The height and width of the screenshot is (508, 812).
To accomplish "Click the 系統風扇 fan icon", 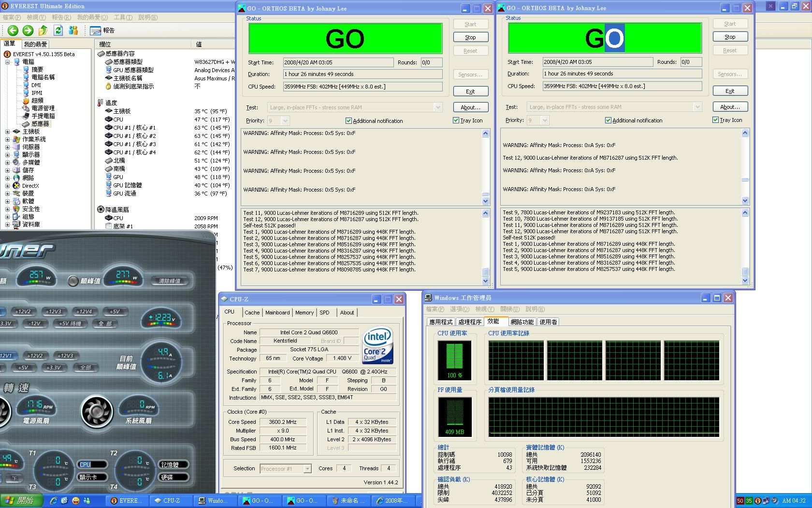I will point(97,412).
